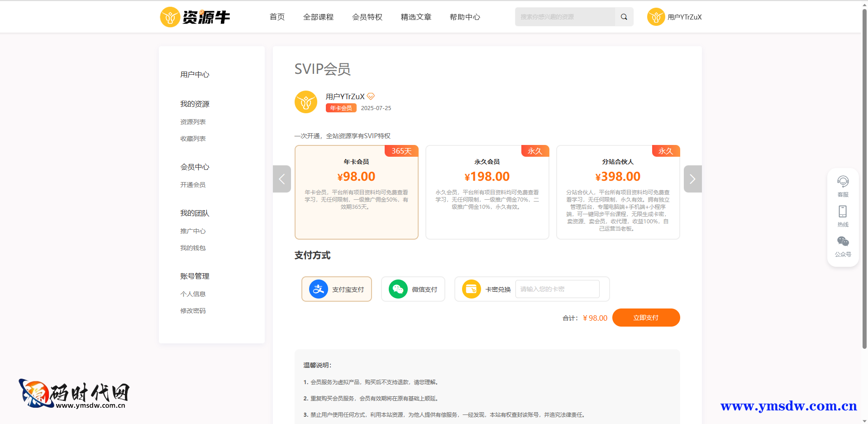The width and height of the screenshot is (868, 424).
Task: Click the search magnifier icon
Action: click(x=624, y=17)
